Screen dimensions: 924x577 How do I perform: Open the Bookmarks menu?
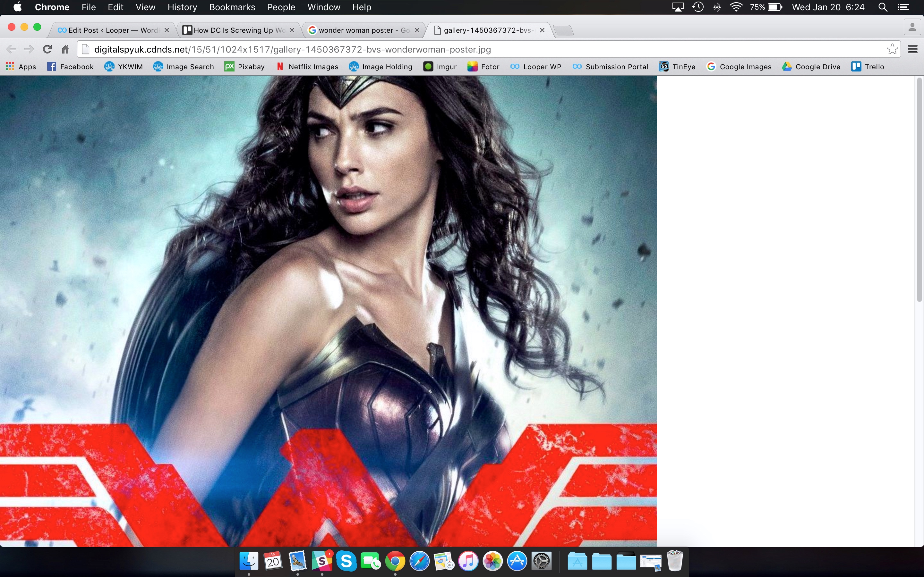[232, 7]
